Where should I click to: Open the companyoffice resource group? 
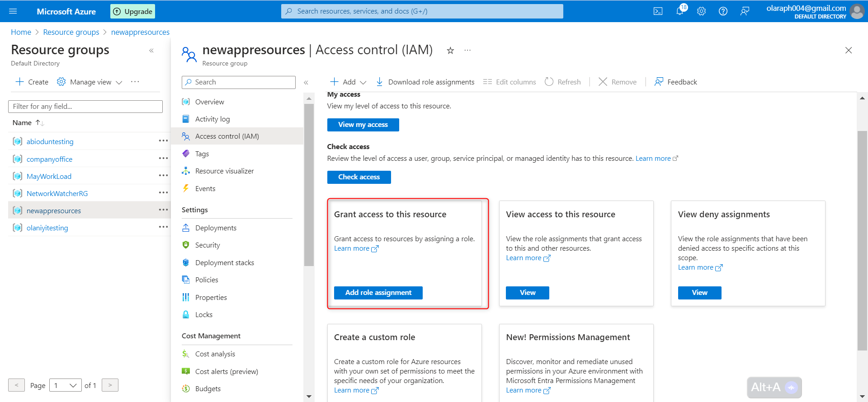(49, 159)
